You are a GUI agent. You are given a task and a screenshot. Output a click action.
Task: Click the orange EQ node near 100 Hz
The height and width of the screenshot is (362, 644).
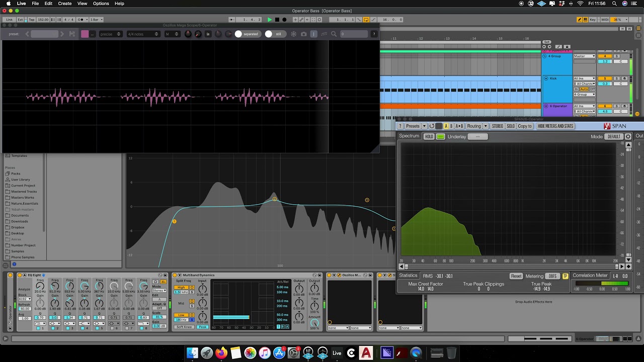(274, 200)
